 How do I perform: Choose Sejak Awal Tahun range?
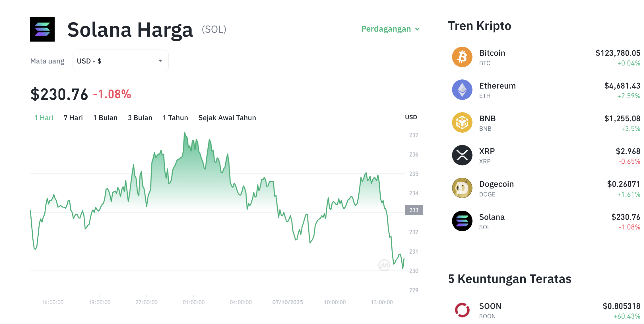point(227,118)
